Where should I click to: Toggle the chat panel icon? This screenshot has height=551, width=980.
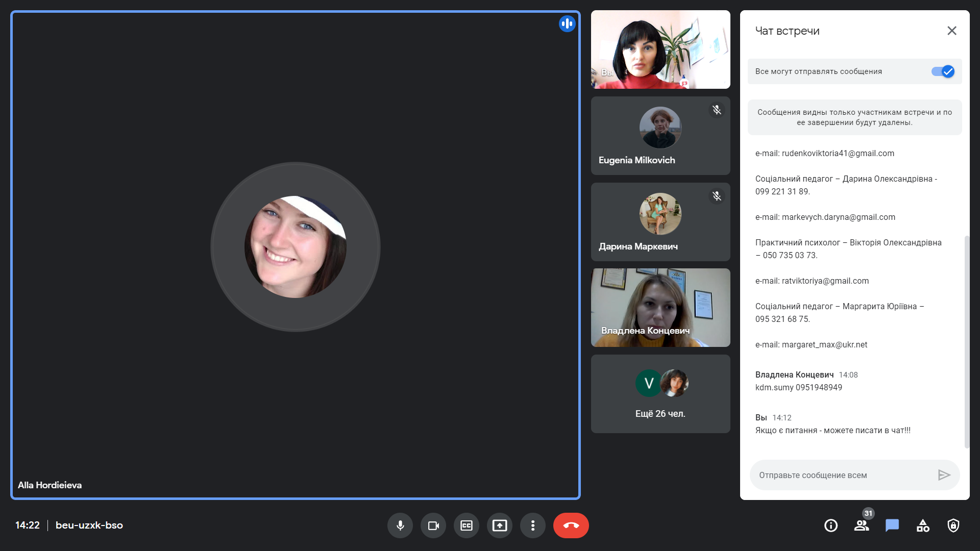(892, 525)
